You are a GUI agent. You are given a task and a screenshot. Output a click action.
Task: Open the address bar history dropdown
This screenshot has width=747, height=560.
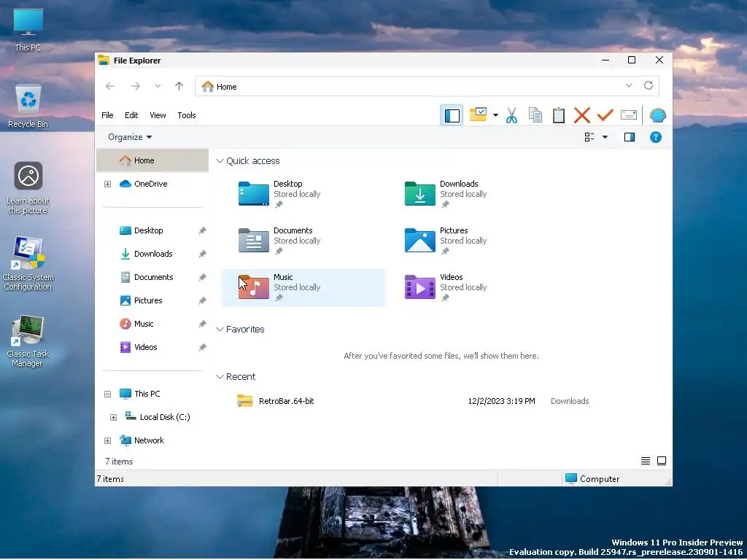click(628, 86)
